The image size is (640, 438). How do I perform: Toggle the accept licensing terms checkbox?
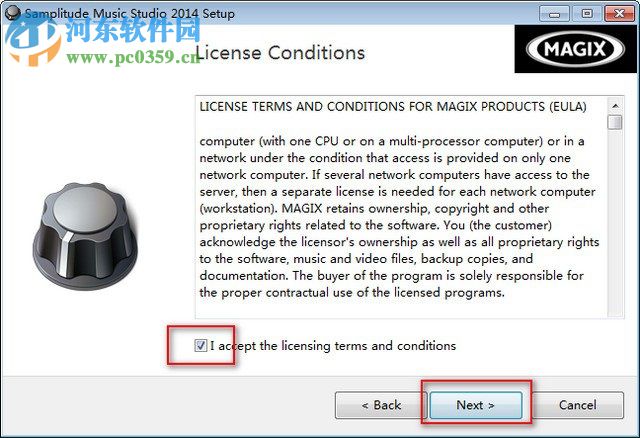click(x=200, y=346)
